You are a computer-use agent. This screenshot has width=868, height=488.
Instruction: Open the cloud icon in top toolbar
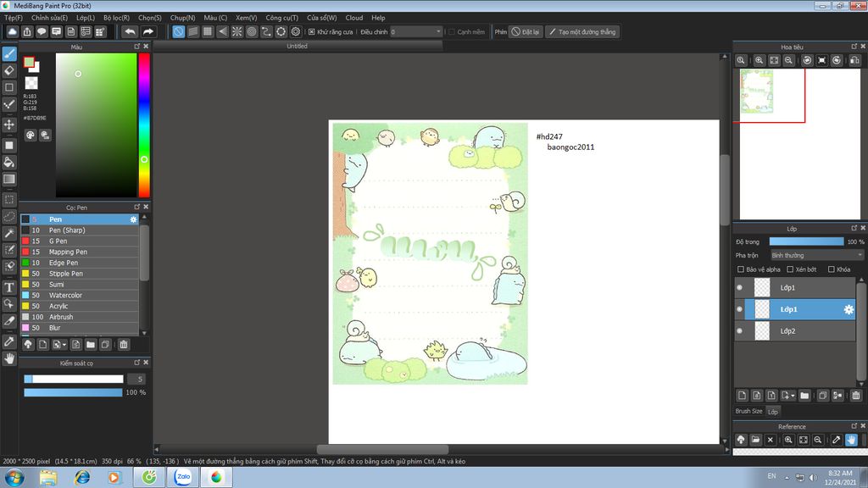[12, 31]
